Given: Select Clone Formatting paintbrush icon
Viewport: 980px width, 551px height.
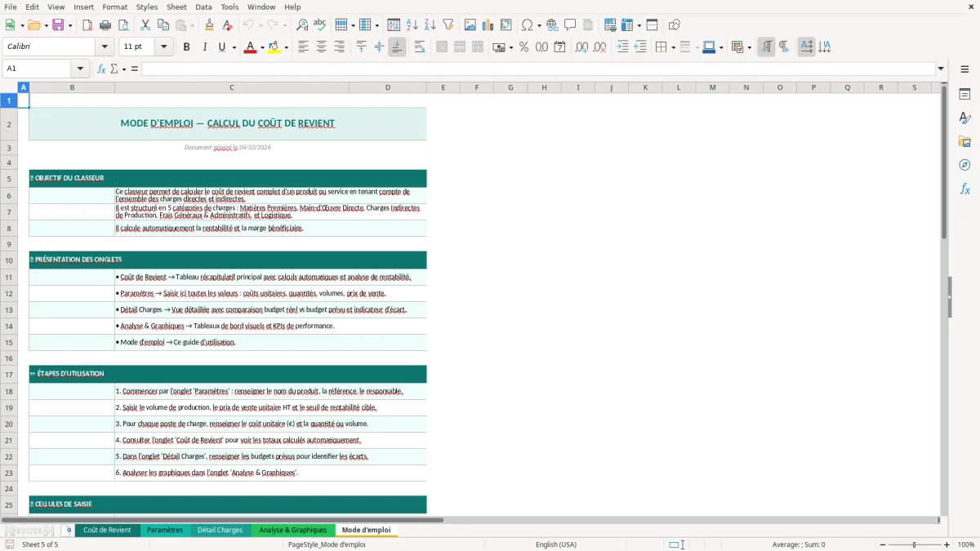Looking at the screenshot, I should tap(209, 25).
